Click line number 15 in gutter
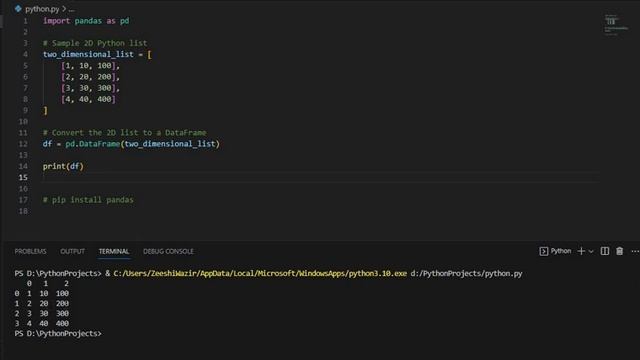The width and height of the screenshot is (640, 360). (x=23, y=178)
